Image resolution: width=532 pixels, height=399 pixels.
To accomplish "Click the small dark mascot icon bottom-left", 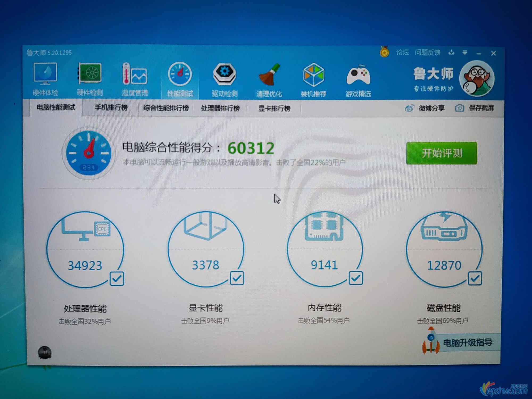I will click(44, 353).
